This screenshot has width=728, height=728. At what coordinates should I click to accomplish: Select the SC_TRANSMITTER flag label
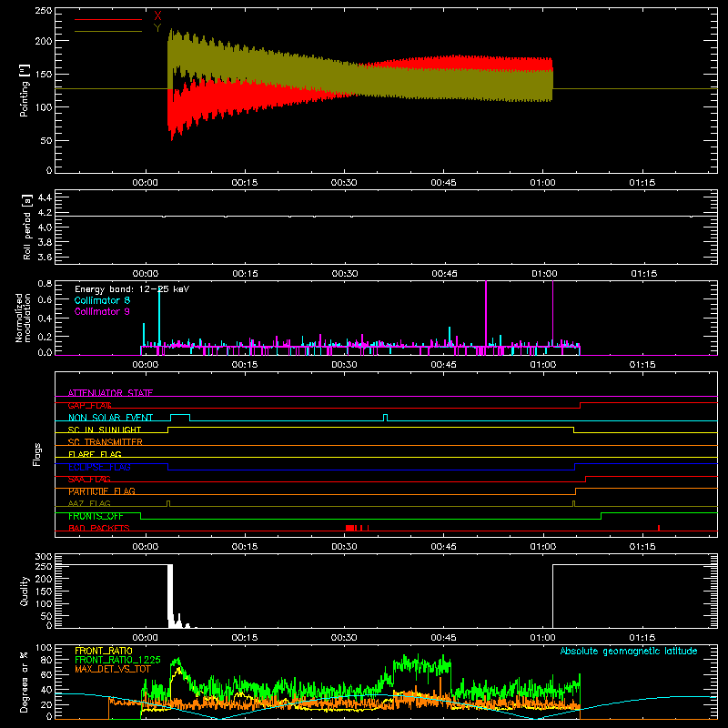(x=106, y=442)
